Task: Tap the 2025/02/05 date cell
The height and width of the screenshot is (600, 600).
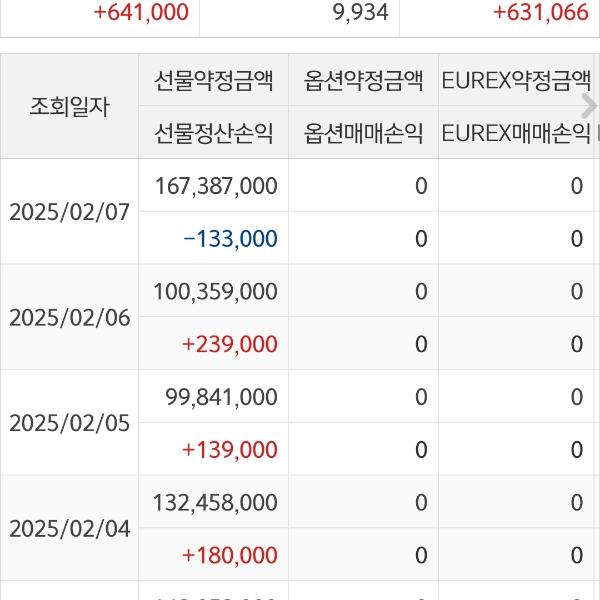Action: click(x=69, y=423)
